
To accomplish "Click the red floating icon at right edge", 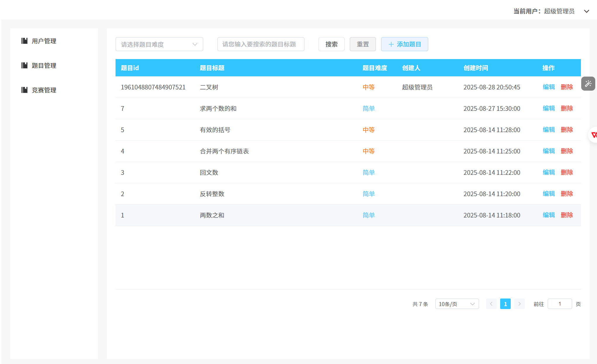I will point(593,135).
